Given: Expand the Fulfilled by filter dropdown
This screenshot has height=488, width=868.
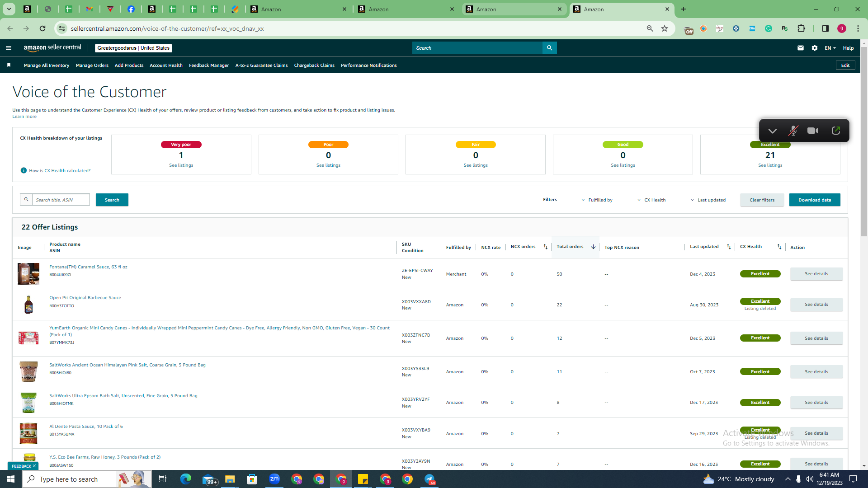Looking at the screenshot, I should pos(597,200).
